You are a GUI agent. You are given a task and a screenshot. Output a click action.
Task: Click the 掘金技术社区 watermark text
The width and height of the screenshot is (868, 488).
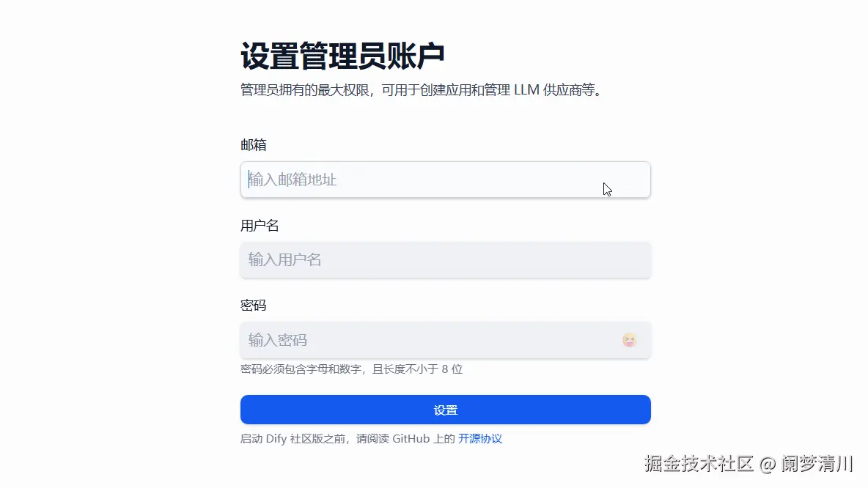699,464
